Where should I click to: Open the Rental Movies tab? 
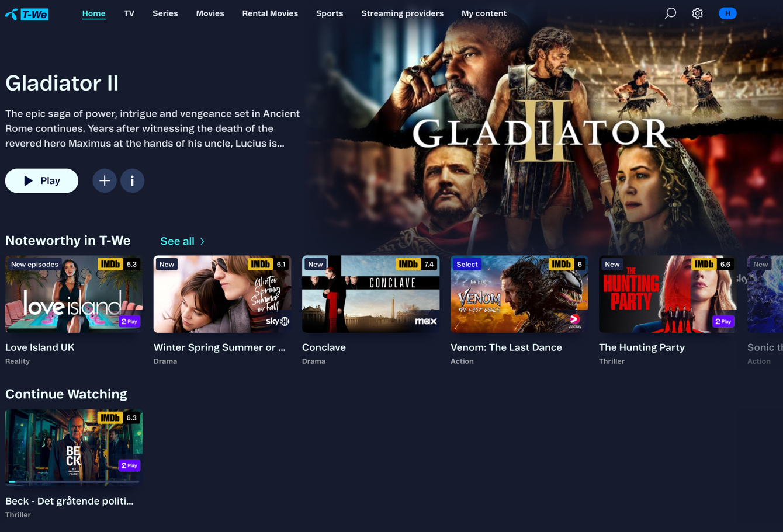tap(270, 13)
